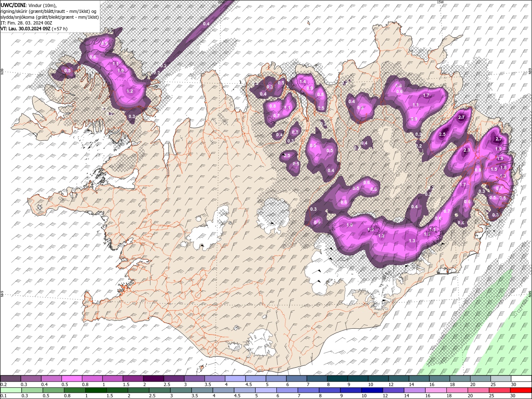The image size is (532, 399).
Task: Click the '15W' longitude label at top
Action: 440,2
